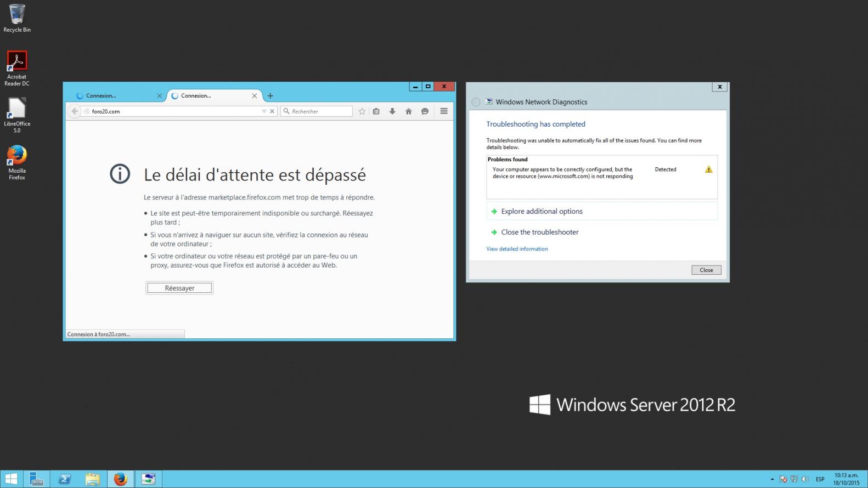Viewport: 868px width, 488px height.
Task: Click the volume speaker tray icon
Action: 805,479
